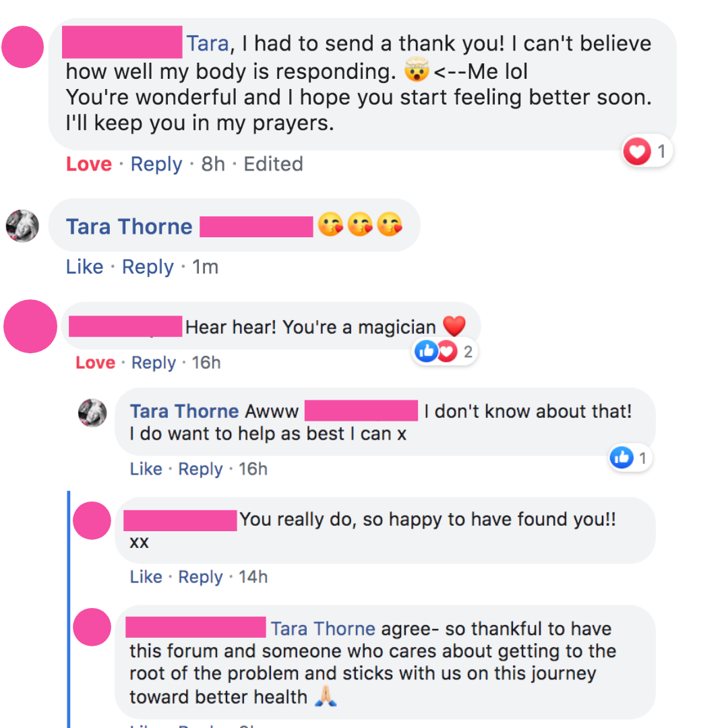This screenshot has height=728, width=728.
Task: Open the 16h timestamp on Tara's Awww reply
Action: pyautogui.click(x=253, y=469)
